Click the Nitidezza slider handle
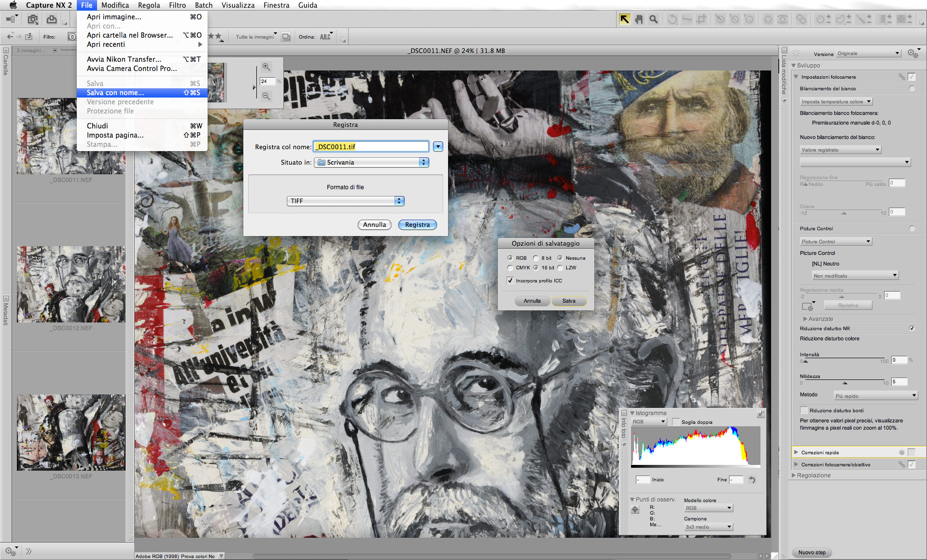The width and height of the screenshot is (927, 560). point(844,383)
